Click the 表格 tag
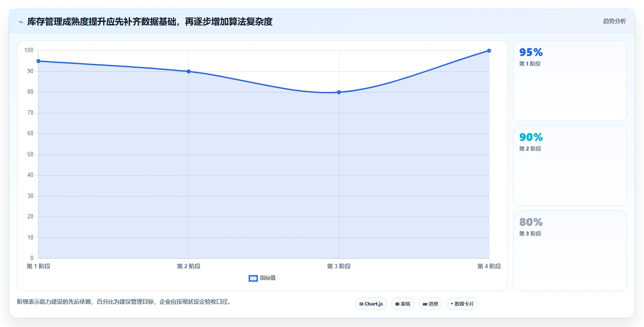Image resolution: width=644 pixels, height=327 pixels. click(403, 304)
